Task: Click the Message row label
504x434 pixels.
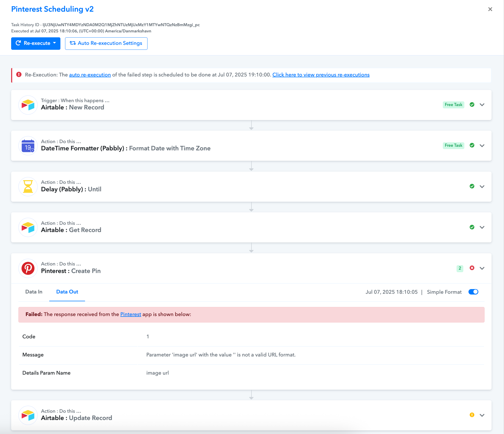Action: point(33,355)
